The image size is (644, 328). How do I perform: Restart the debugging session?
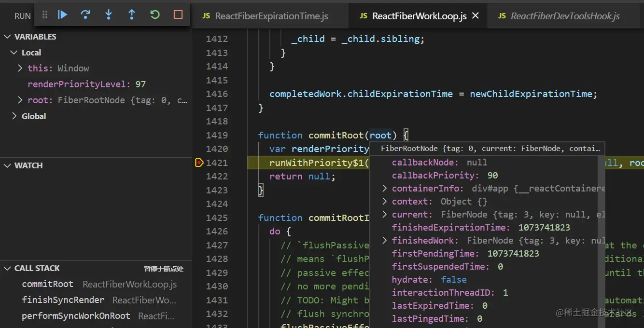coord(155,15)
